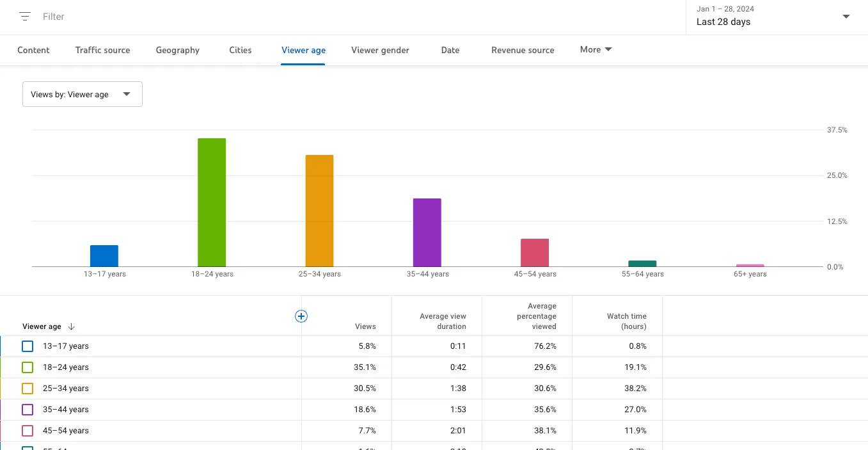Open the Traffic source tab

102,49
